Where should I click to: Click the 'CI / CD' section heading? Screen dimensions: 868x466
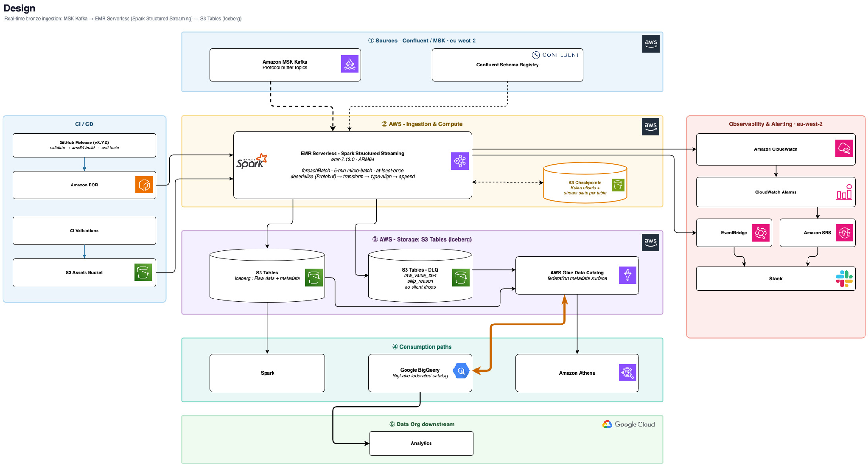pyautogui.click(x=84, y=124)
